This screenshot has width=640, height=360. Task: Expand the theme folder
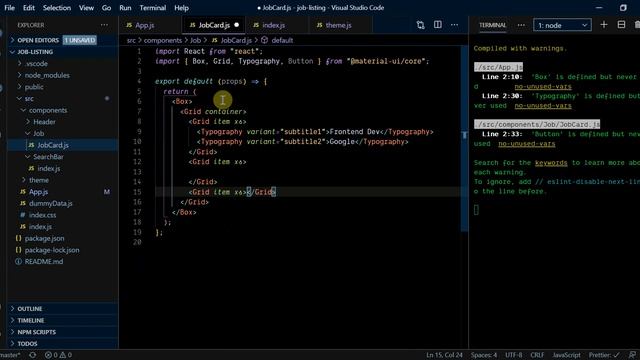39,180
